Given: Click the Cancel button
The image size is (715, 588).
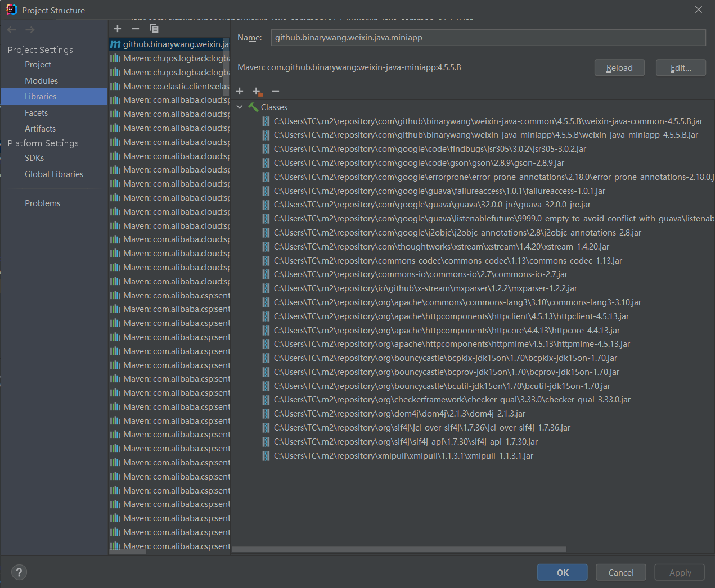Looking at the screenshot, I should pyautogui.click(x=621, y=572).
